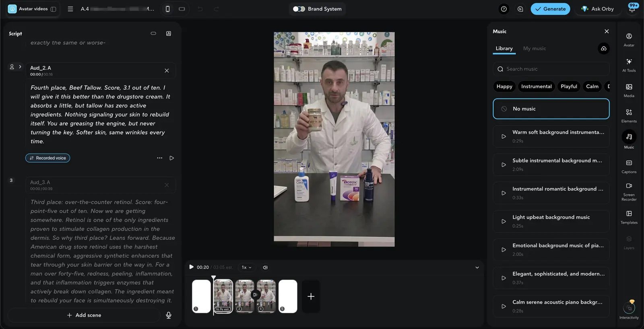Open the Elements panel

629,116
